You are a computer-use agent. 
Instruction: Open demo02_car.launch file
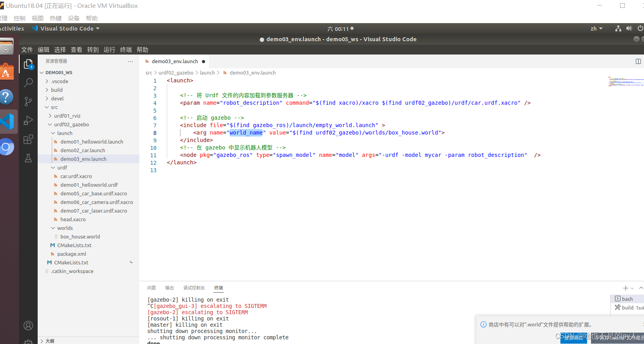tap(88, 150)
